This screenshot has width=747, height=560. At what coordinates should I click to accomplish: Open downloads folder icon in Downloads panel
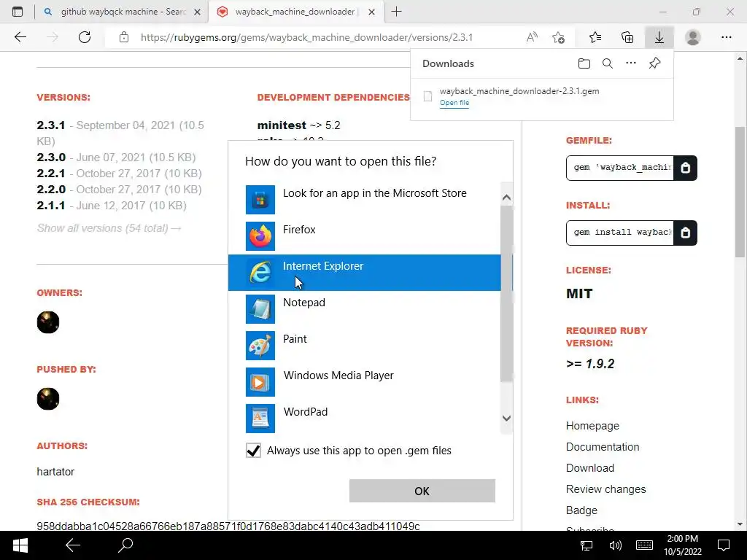tap(584, 63)
